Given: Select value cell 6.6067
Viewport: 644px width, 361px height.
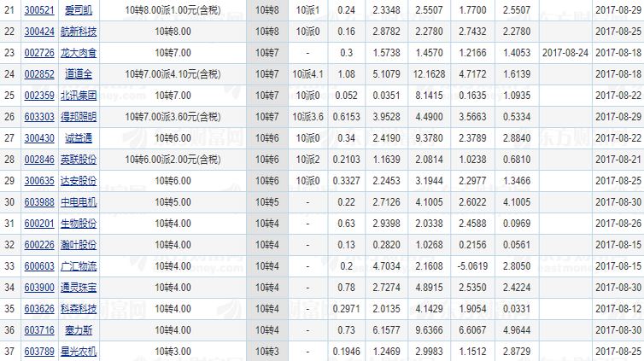Looking at the screenshot, I should pos(472,330).
